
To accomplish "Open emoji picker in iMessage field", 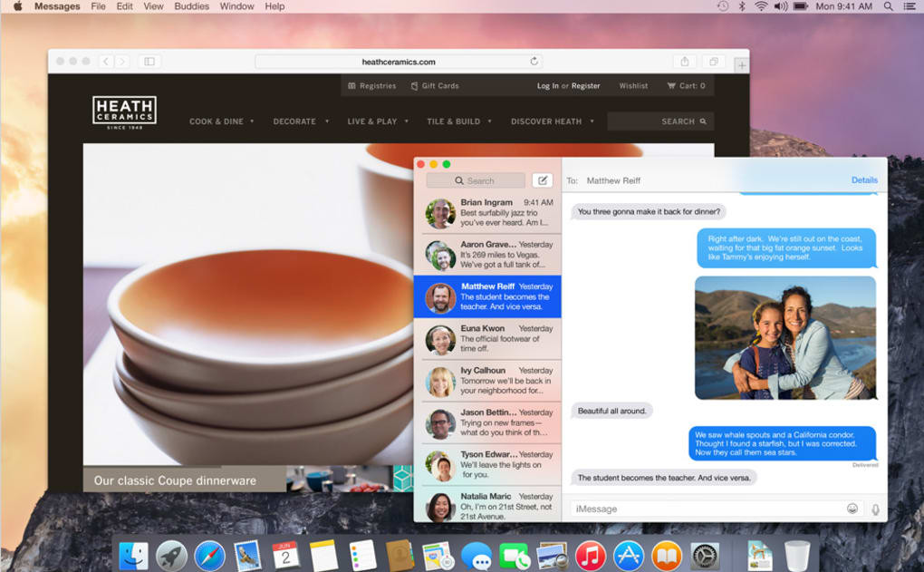I will click(852, 509).
